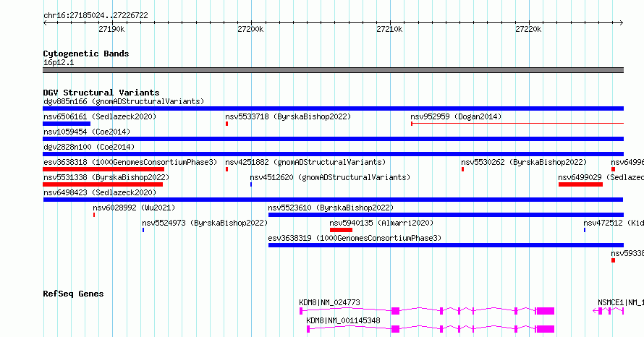Click the RefSeq Genes track title
Image resolution: width=644 pixels, height=337 pixels.
coord(73,294)
